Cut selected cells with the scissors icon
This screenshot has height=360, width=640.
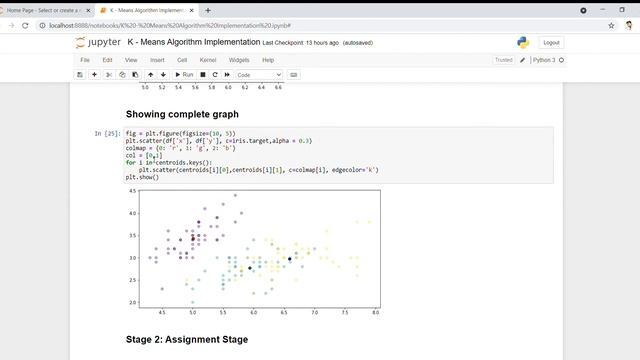coord(109,75)
